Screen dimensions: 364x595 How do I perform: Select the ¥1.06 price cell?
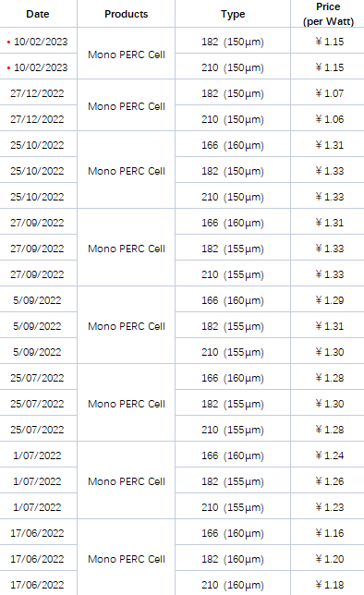[x=330, y=119]
